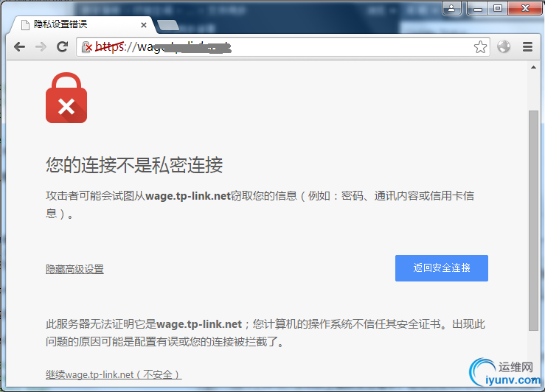Screen dimensions: 545x392
Task: Click the 隐藏高级设置 link
Action: pyautogui.click(x=74, y=269)
